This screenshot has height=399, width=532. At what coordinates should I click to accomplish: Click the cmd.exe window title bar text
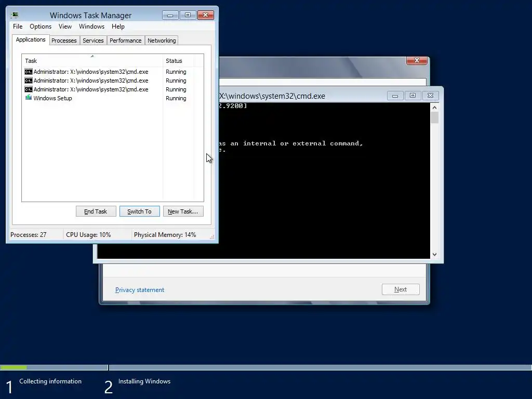[x=272, y=96]
